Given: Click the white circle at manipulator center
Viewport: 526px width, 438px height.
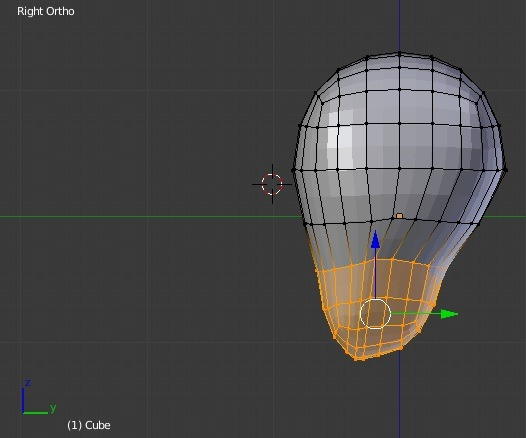Looking at the screenshot, I should [375, 314].
